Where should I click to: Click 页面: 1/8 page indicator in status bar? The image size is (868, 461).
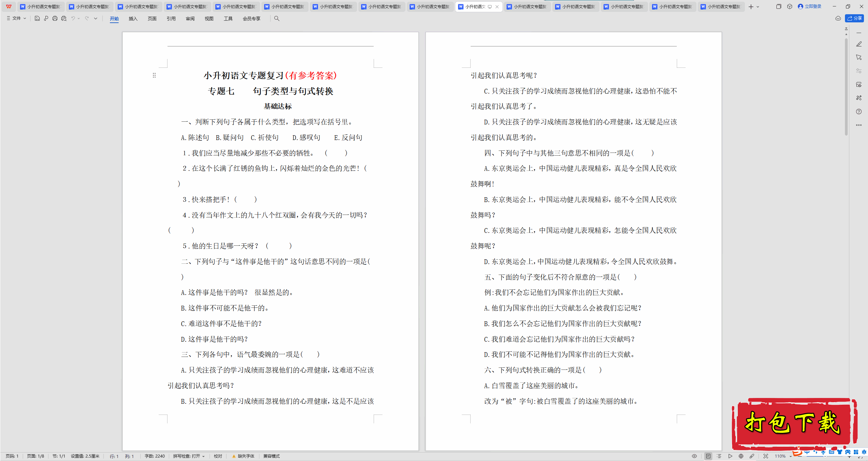click(x=36, y=456)
